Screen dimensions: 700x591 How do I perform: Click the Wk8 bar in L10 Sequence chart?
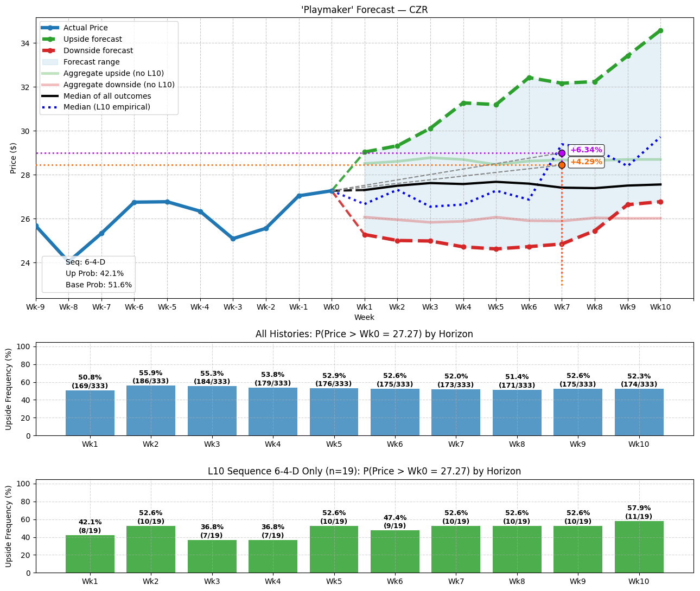pyautogui.click(x=517, y=549)
